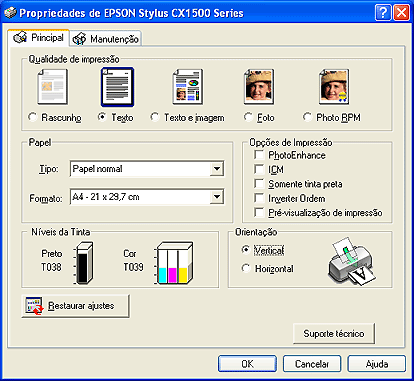The height and width of the screenshot is (381, 414).
Task: Select the Principal tab
Action: [x=39, y=37]
